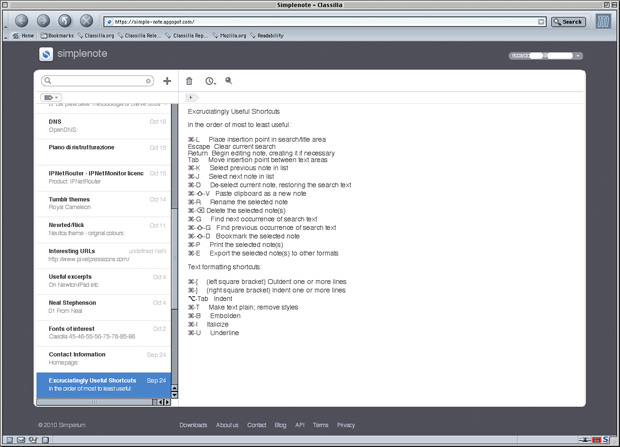Viewport: 620px width, 447px height.
Task: Click the online/offline connection icon in status bar
Action: coord(585,440)
